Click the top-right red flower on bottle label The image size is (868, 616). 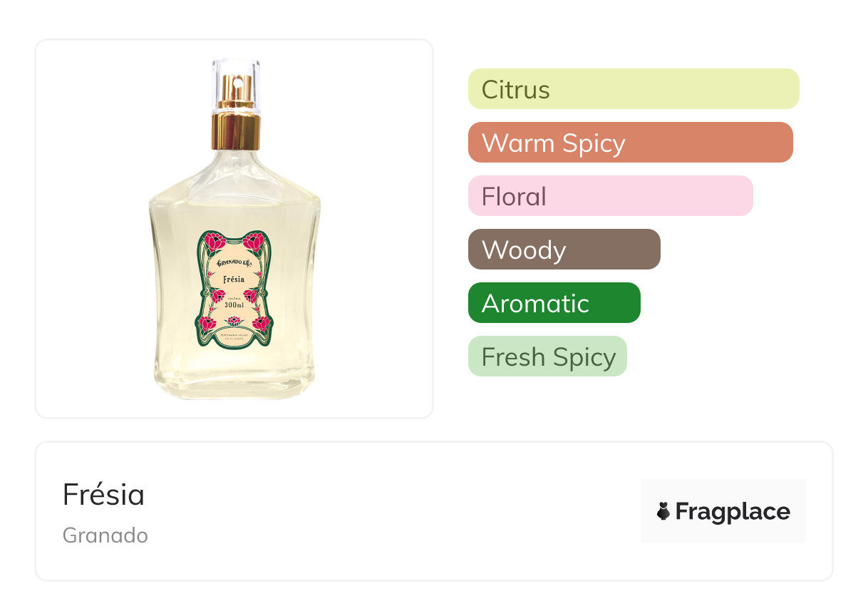point(254,242)
